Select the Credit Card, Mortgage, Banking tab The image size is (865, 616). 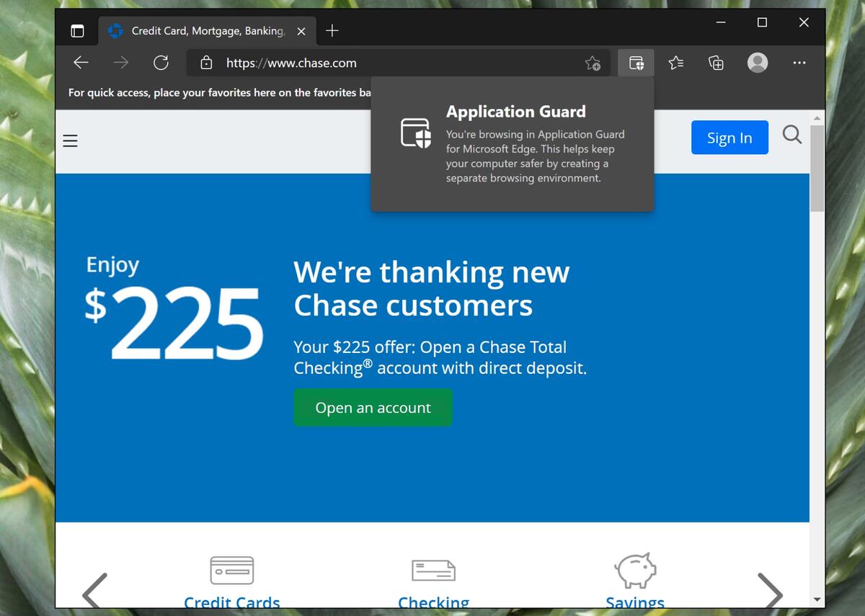click(x=207, y=31)
